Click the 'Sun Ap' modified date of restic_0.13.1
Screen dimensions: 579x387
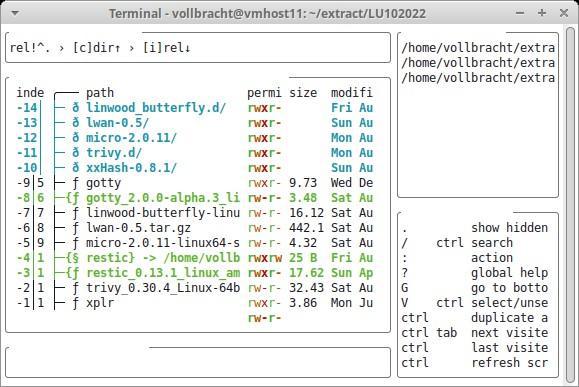point(352,273)
